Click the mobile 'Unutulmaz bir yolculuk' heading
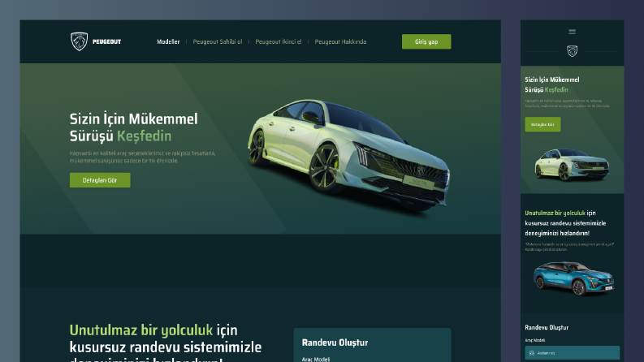 coord(555,213)
